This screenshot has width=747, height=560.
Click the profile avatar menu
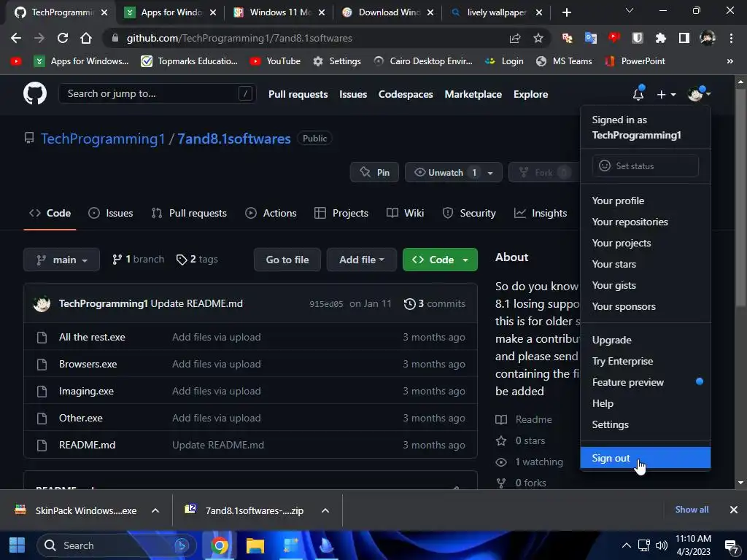tap(699, 94)
